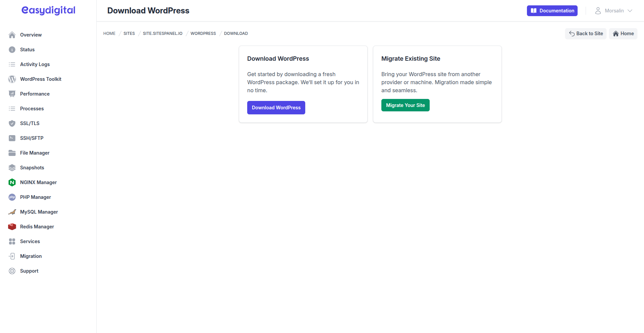Click the MySQL Manager dolphin icon
The width and height of the screenshot is (644, 333).
12,212
